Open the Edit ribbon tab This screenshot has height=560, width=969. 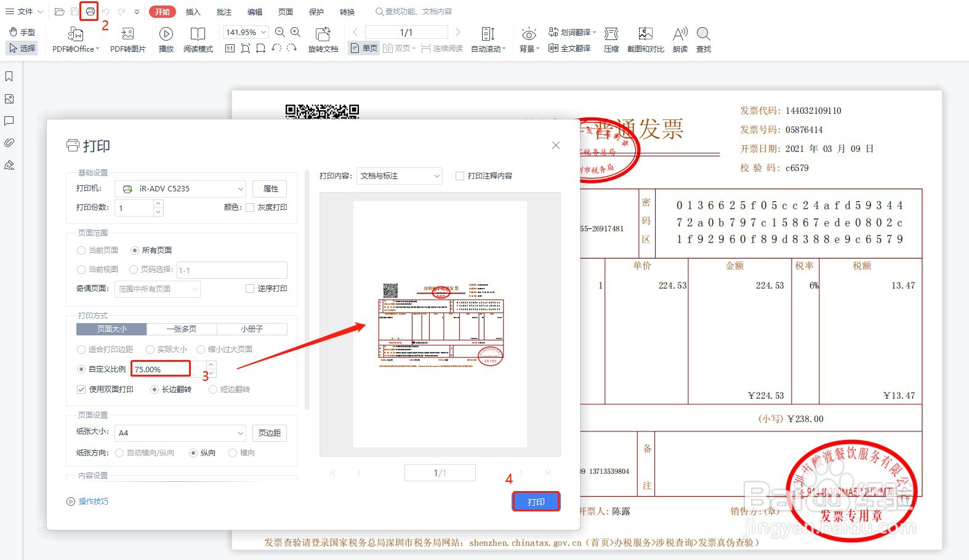click(x=255, y=12)
